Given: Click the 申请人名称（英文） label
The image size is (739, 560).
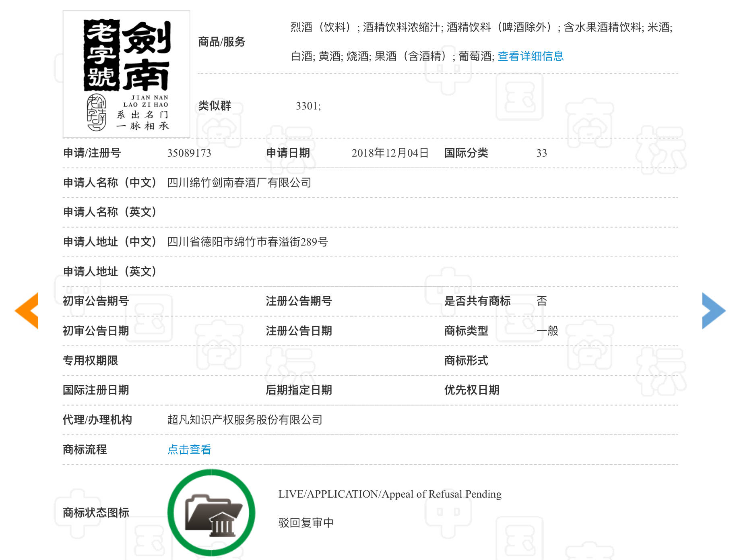Looking at the screenshot, I should [109, 212].
